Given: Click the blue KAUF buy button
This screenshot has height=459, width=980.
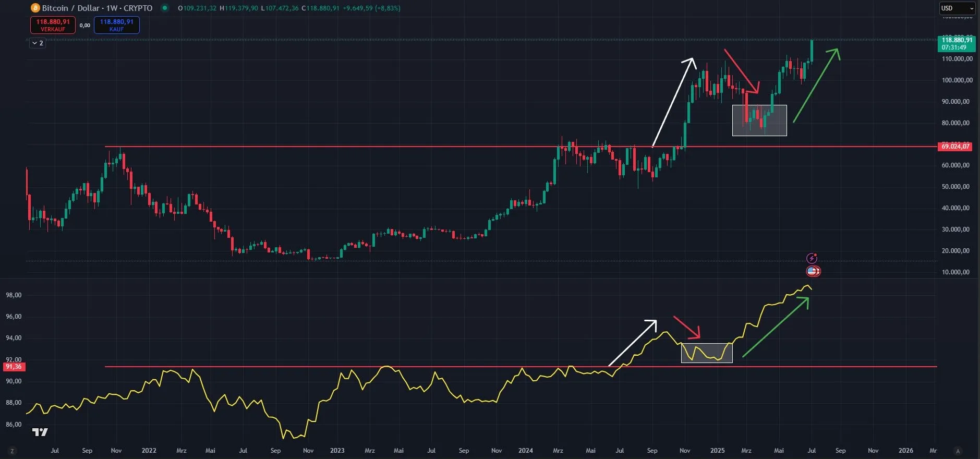Looking at the screenshot, I should 117,25.
